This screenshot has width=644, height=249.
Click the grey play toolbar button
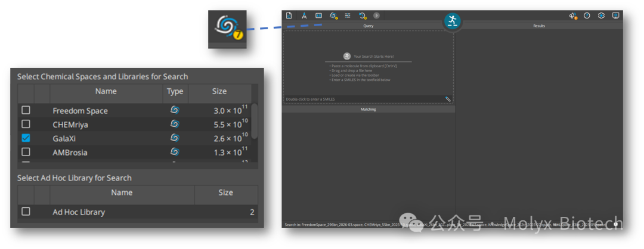coord(376,15)
